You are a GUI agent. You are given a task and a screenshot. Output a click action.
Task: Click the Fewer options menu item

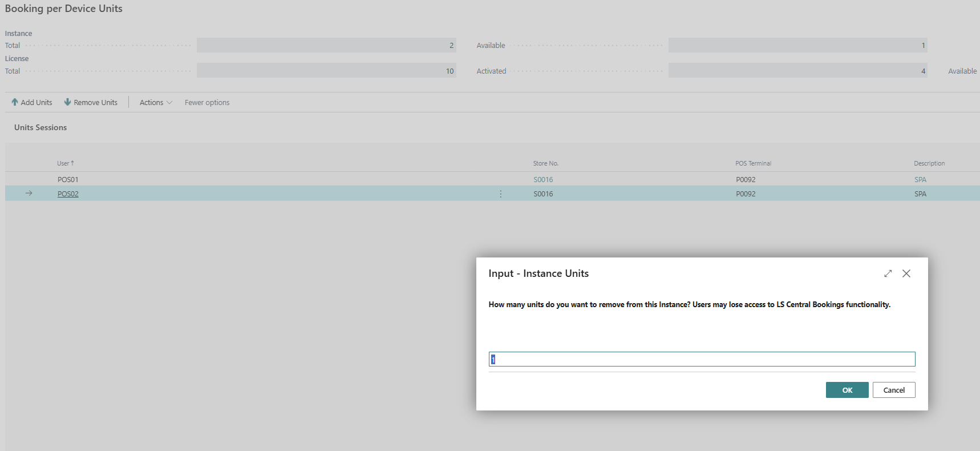pyautogui.click(x=207, y=103)
